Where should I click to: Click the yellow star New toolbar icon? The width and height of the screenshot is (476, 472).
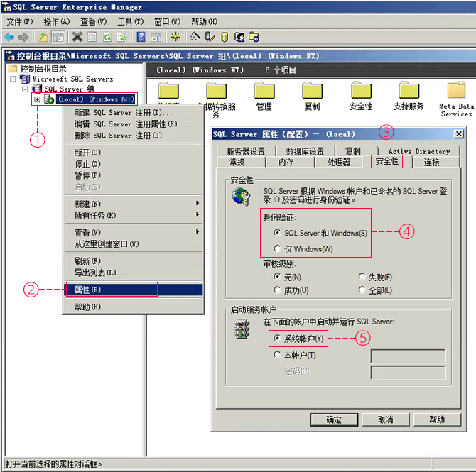coord(176,37)
